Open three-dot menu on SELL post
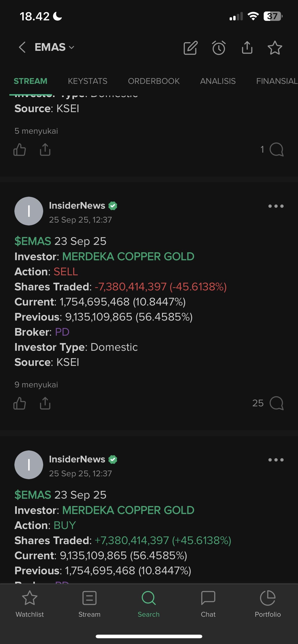The height and width of the screenshot is (644, 298). point(276,206)
